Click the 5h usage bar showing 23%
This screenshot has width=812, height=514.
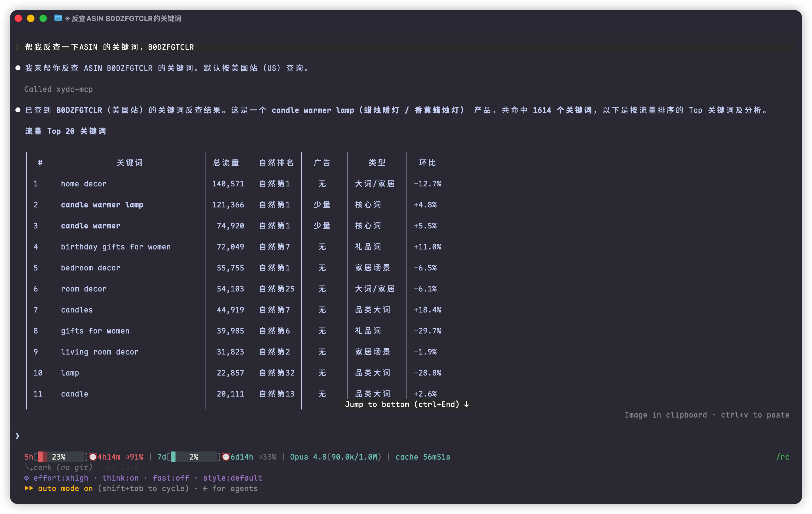(x=61, y=457)
